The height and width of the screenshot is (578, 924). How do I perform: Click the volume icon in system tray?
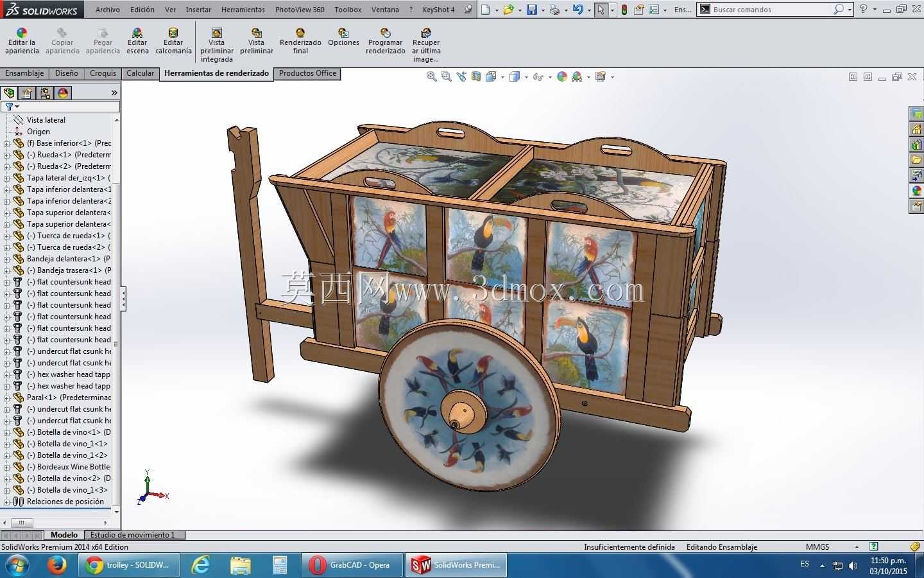853,566
